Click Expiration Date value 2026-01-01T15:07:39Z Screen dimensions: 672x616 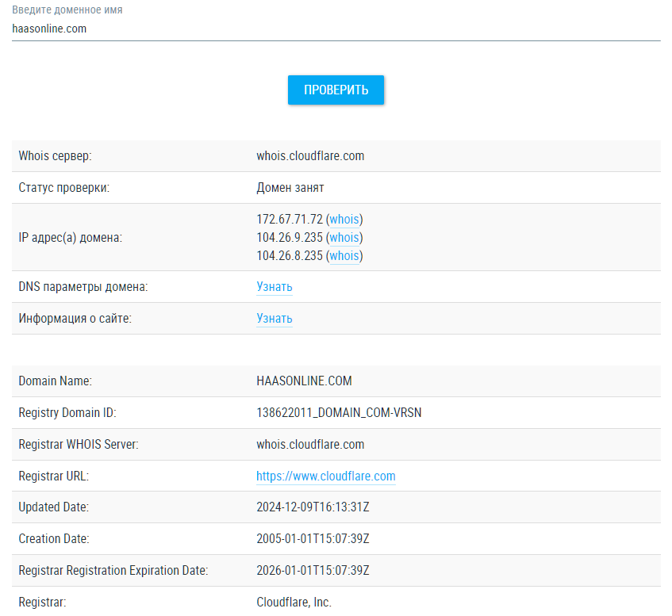point(313,571)
